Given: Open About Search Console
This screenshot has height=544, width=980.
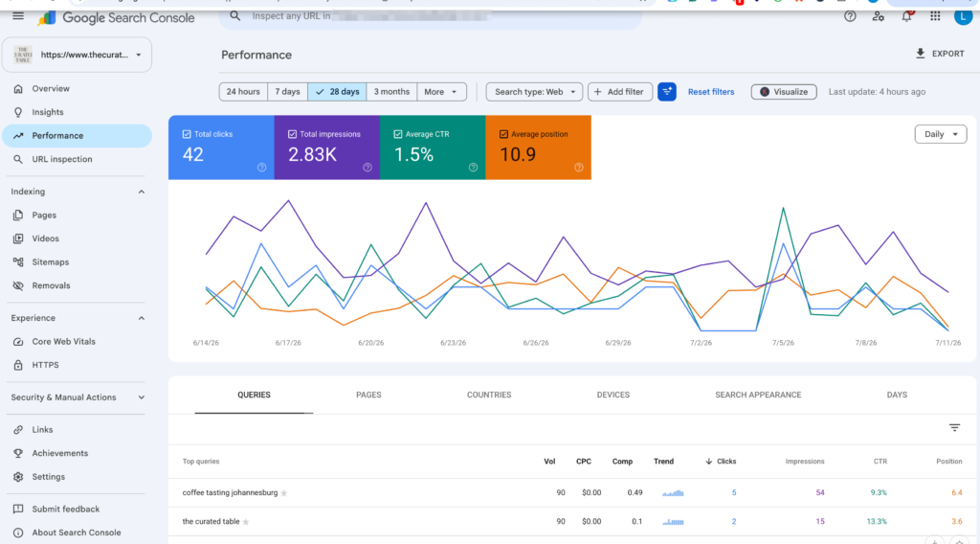Looking at the screenshot, I should click(77, 533).
